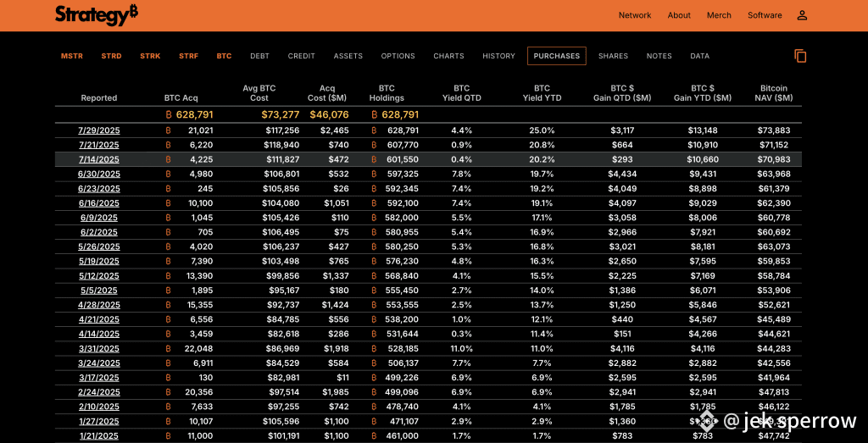868x443 pixels.
Task: Open the 2/24/2025 report link
Action: (x=99, y=392)
